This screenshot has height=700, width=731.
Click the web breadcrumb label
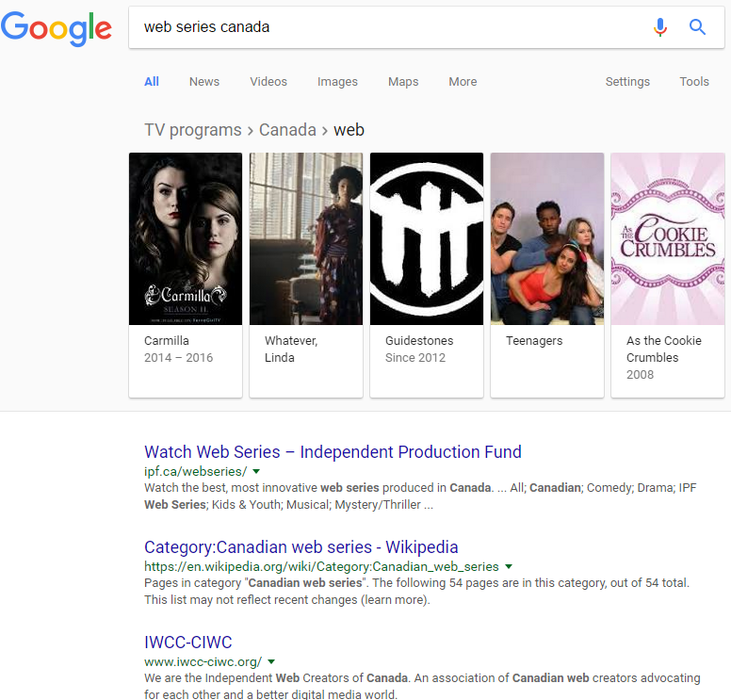point(349,130)
